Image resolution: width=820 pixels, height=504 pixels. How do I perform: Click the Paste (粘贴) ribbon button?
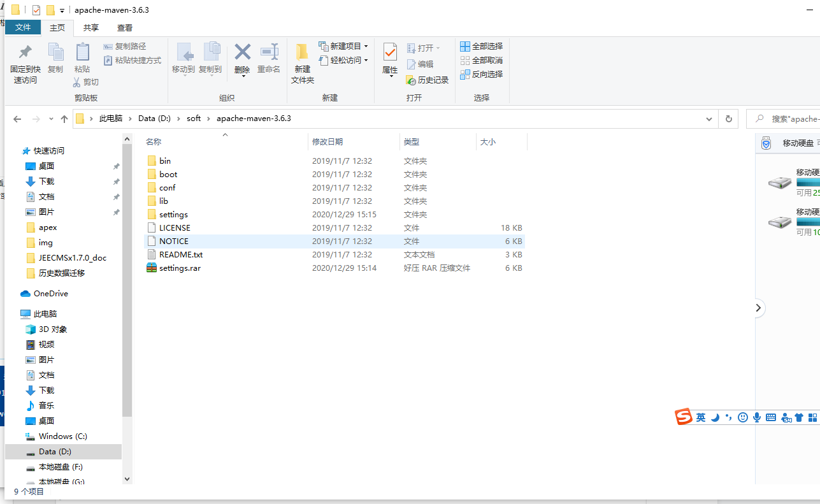tap(82, 58)
